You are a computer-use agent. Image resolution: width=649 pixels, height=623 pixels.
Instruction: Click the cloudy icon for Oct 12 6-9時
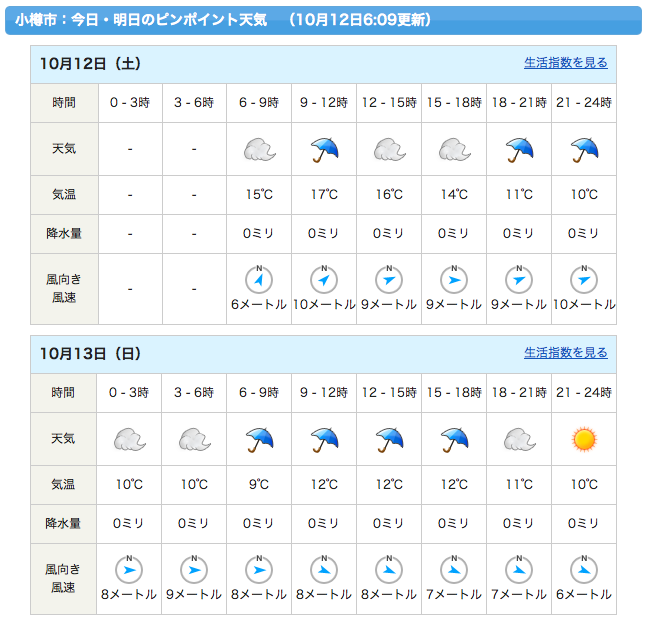259,149
